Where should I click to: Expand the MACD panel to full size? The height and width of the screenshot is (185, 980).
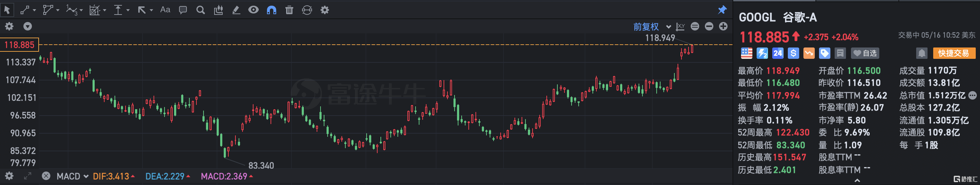point(27,176)
